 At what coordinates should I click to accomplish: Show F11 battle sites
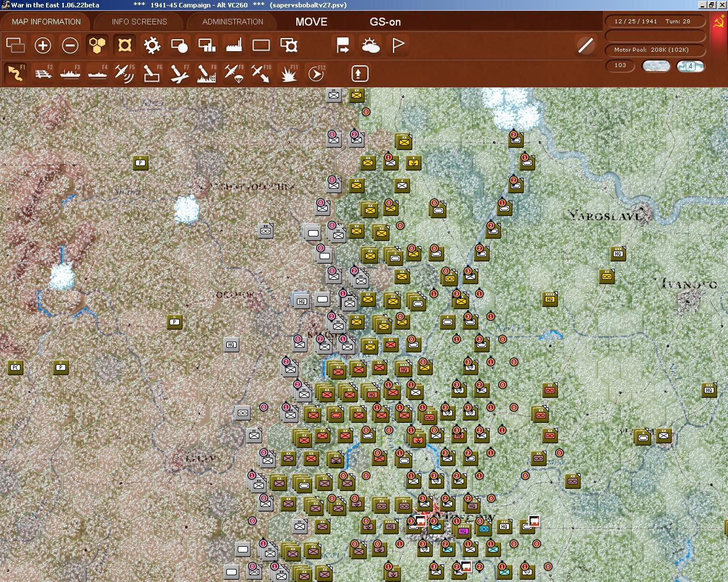point(288,73)
